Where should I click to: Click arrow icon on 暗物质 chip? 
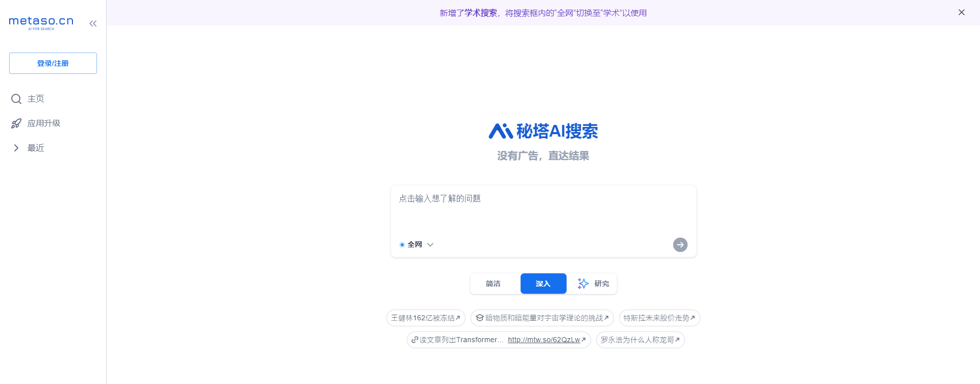(x=606, y=318)
